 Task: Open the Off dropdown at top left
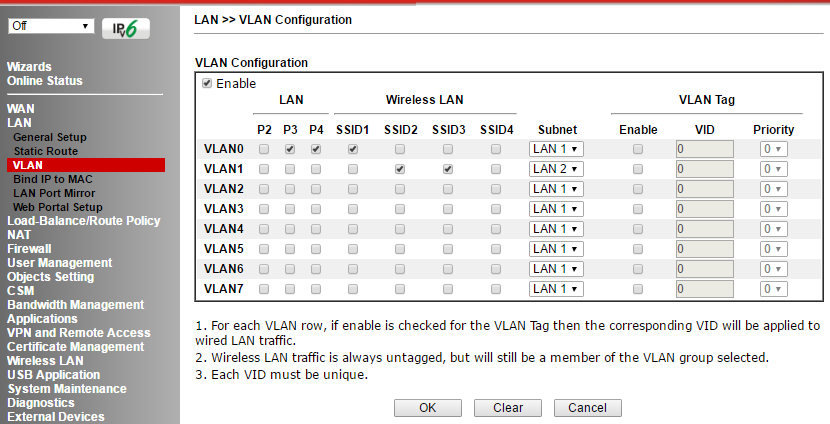[x=51, y=25]
